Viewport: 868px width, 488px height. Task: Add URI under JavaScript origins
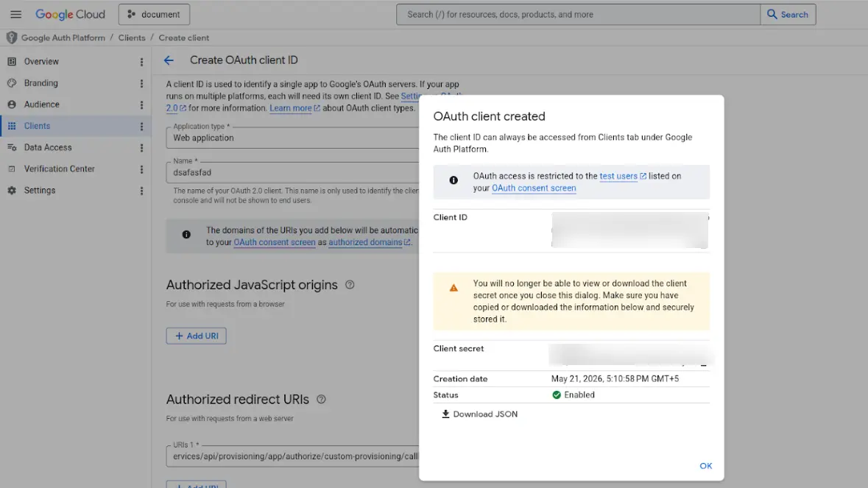(x=196, y=336)
